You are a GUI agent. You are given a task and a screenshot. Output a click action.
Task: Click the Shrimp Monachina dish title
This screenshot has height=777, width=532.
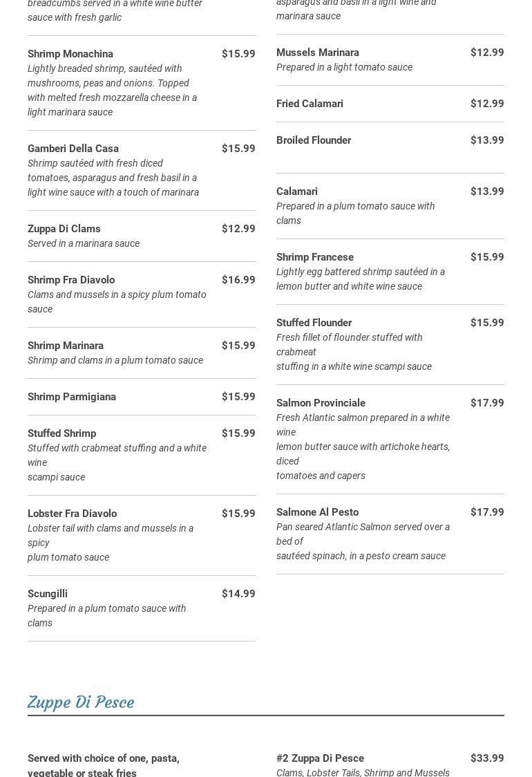coord(70,54)
